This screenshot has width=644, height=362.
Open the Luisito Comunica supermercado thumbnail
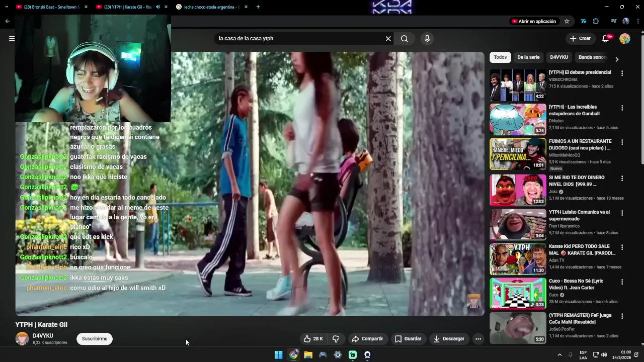(518, 224)
